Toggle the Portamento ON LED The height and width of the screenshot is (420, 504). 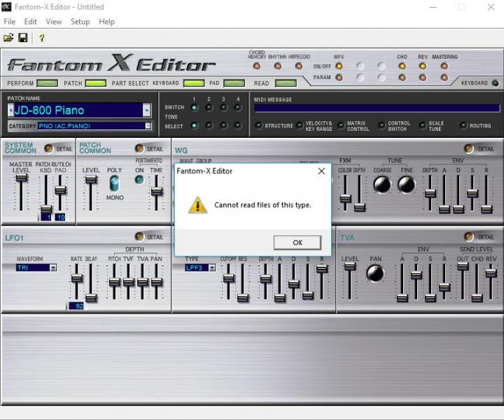click(x=139, y=180)
